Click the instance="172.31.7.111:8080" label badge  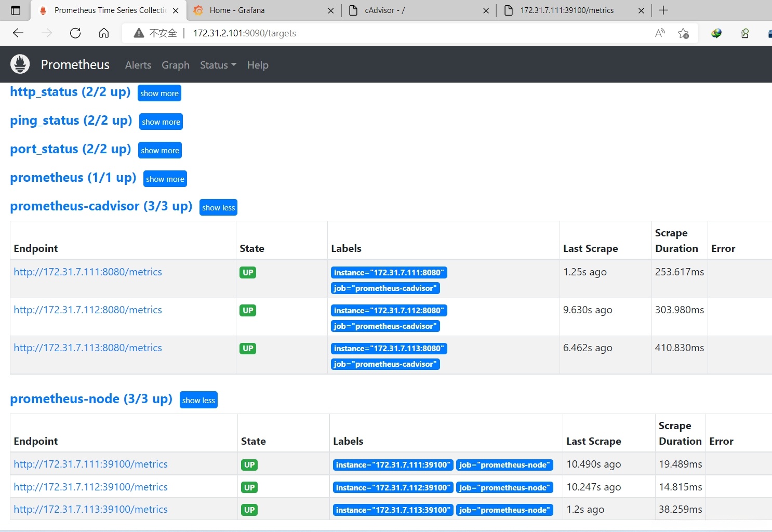pyautogui.click(x=389, y=273)
